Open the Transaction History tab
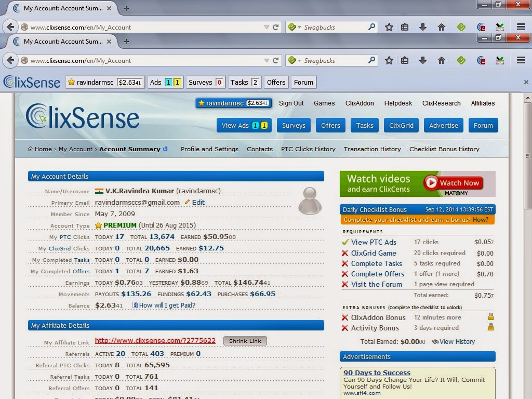This screenshot has width=532, height=399. pyautogui.click(x=372, y=149)
